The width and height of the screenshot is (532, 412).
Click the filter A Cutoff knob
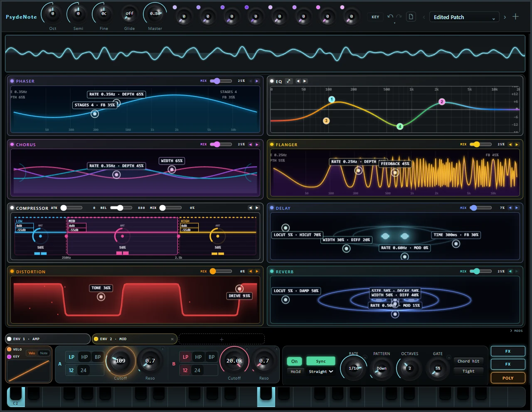coord(121,361)
